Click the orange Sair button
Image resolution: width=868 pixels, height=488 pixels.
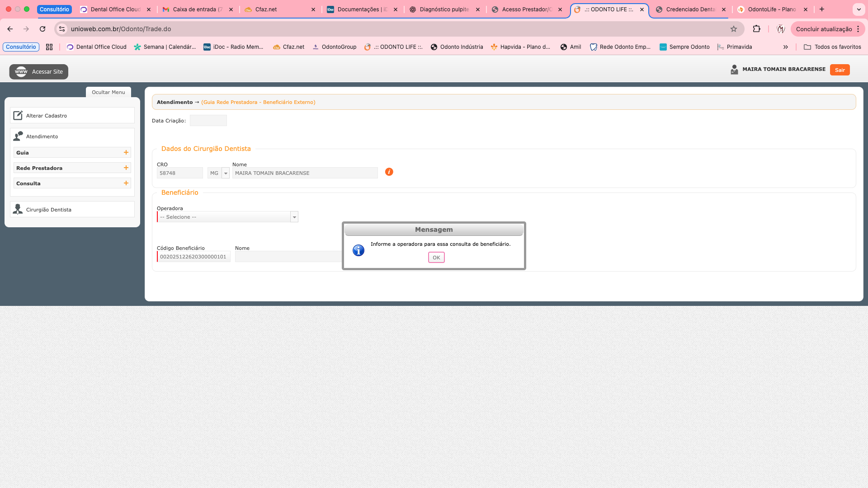(840, 70)
